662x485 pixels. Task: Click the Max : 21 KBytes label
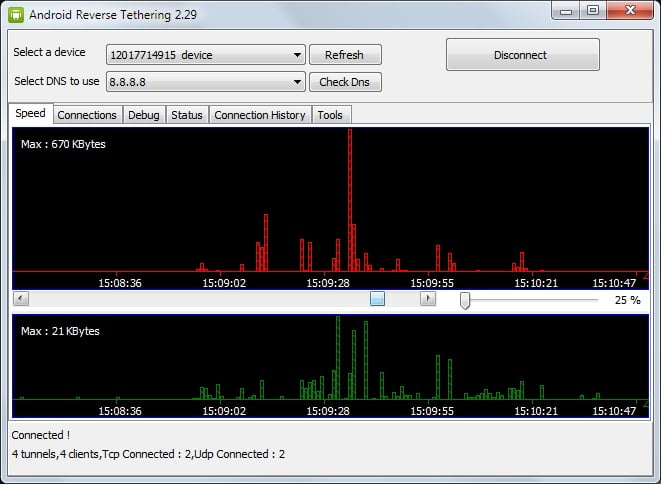(x=60, y=331)
